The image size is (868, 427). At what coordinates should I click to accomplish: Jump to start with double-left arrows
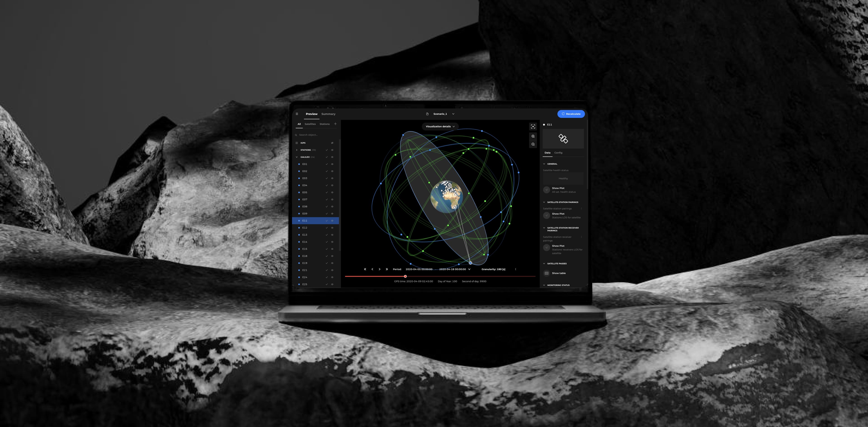pos(365,269)
